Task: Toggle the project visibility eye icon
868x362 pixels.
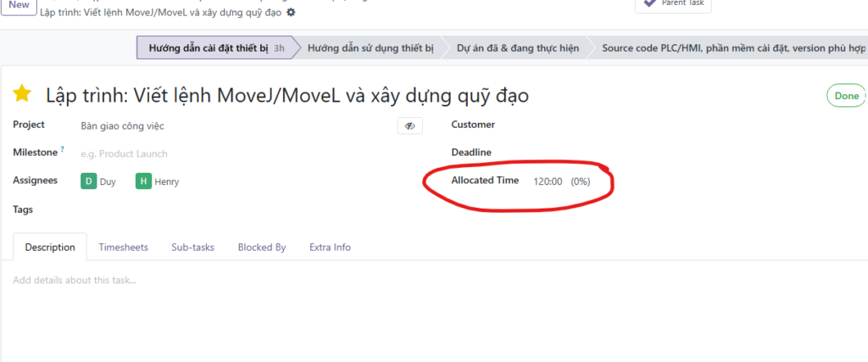Action: 409,125
